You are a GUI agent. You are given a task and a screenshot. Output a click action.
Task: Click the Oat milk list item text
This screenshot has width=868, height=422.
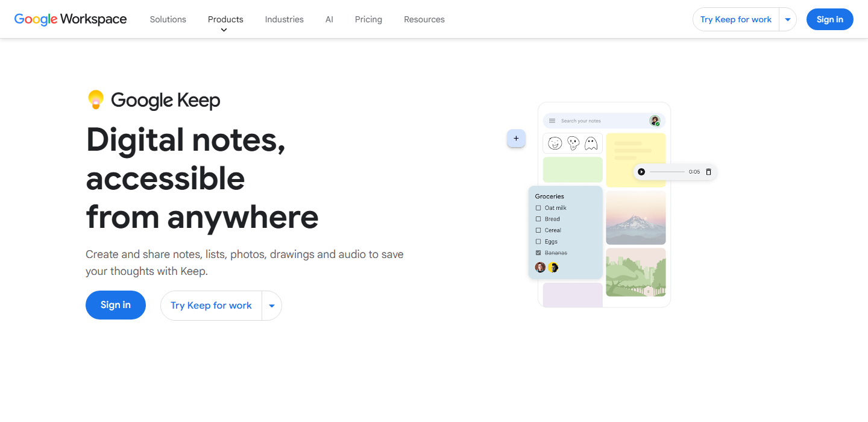click(x=556, y=208)
